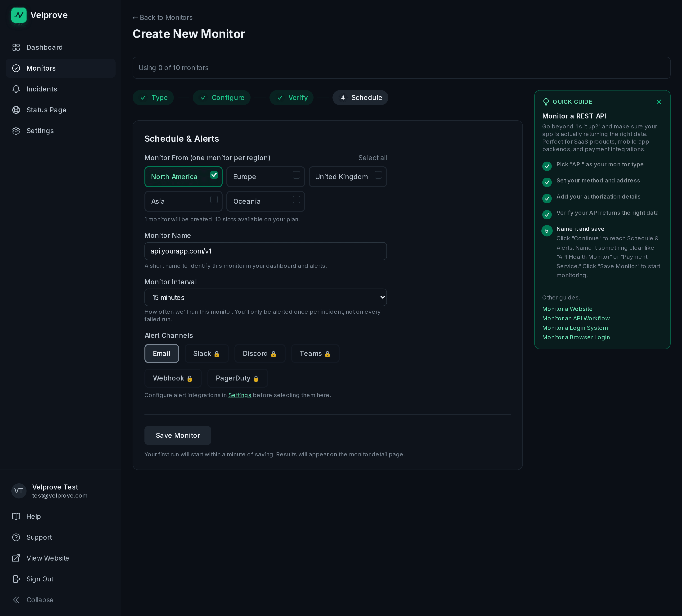Image resolution: width=682 pixels, height=616 pixels.
Task: Open the Monitor an API Workflow guide
Action: (576, 318)
